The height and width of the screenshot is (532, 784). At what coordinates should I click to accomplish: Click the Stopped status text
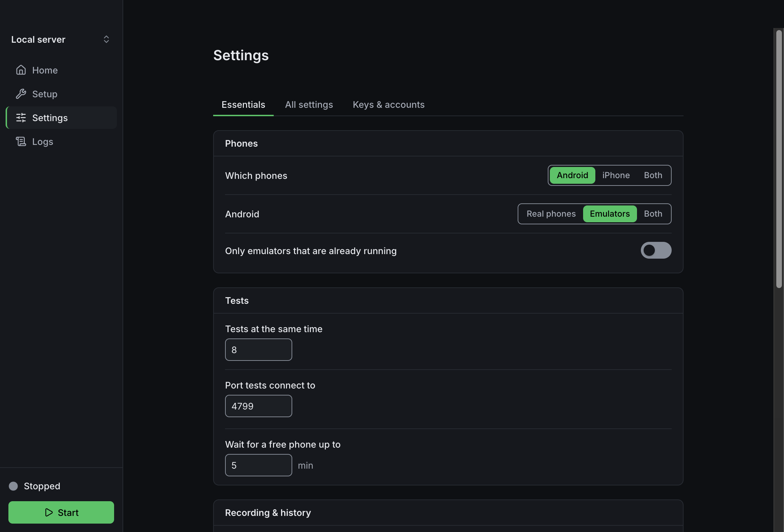pyautogui.click(x=42, y=486)
